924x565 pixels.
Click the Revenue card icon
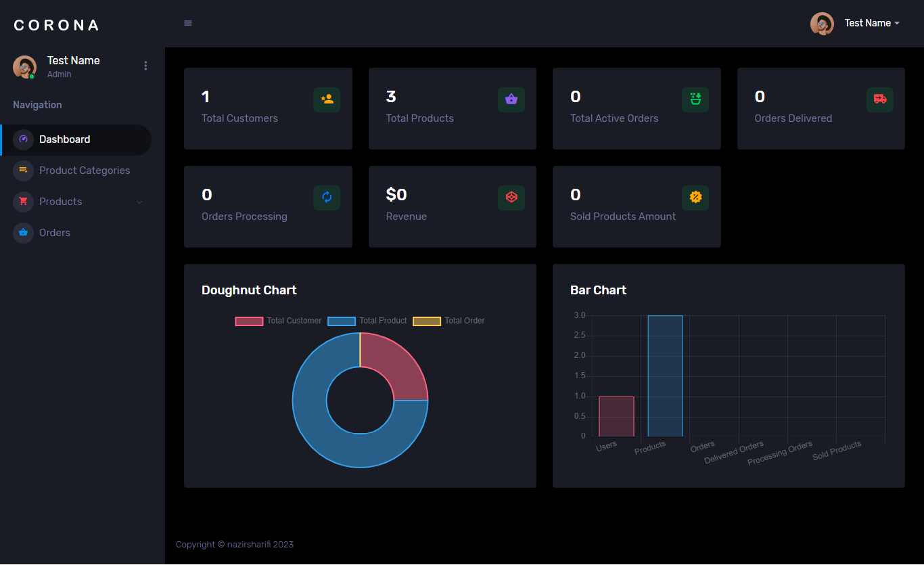tap(511, 198)
